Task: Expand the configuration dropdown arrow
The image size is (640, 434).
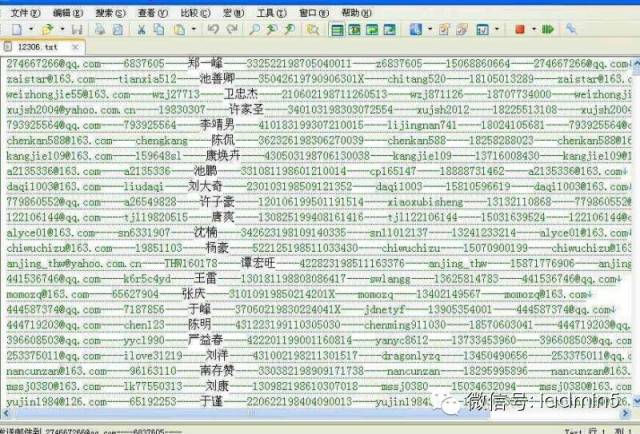Action: pos(430,29)
